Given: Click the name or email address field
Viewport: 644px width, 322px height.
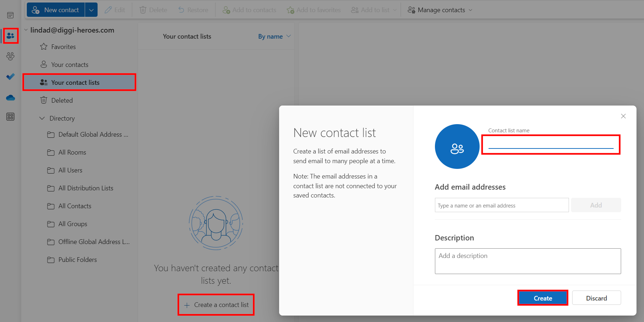Looking at the screenshot, I should pyautogui.click(x=502, y=205).
